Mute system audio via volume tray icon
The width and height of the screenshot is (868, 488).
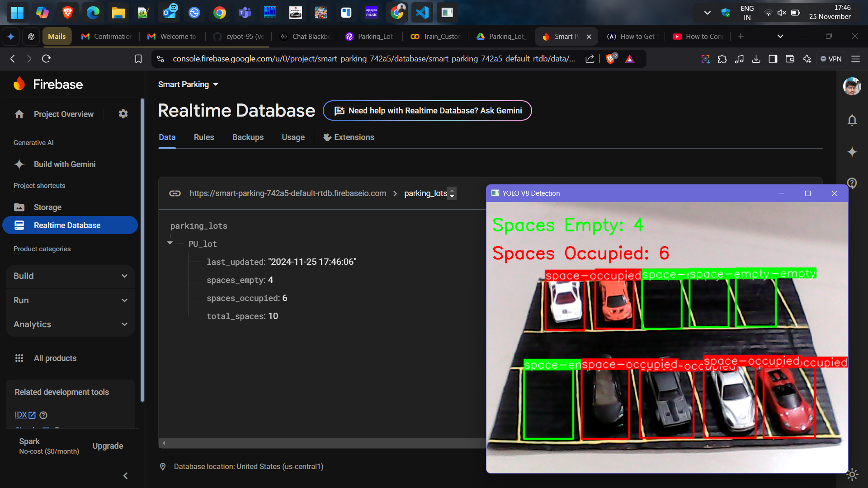click(x=782, y=12)
